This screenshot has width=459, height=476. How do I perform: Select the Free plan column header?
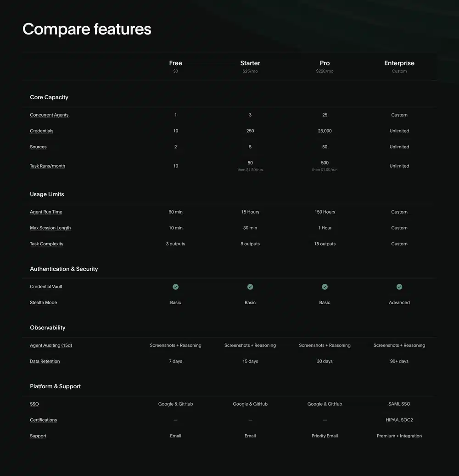tap(175, 63)
